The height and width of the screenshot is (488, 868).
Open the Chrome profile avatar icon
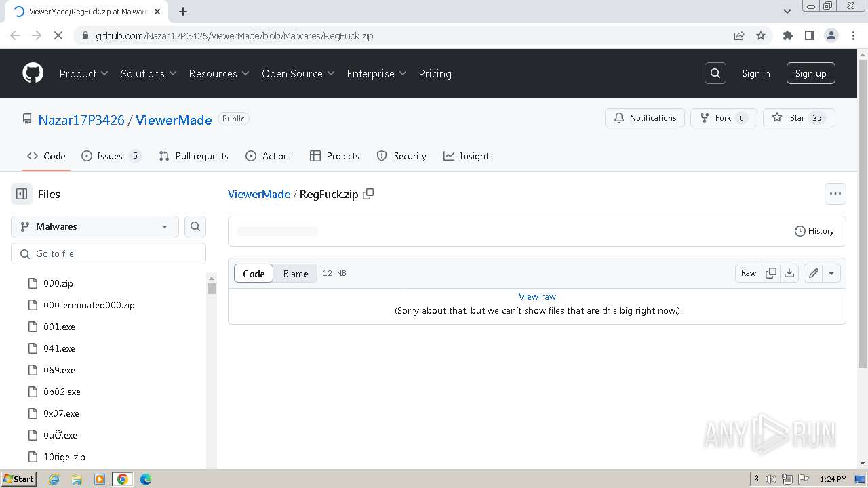pyautogui.click(x=831, y=35)
